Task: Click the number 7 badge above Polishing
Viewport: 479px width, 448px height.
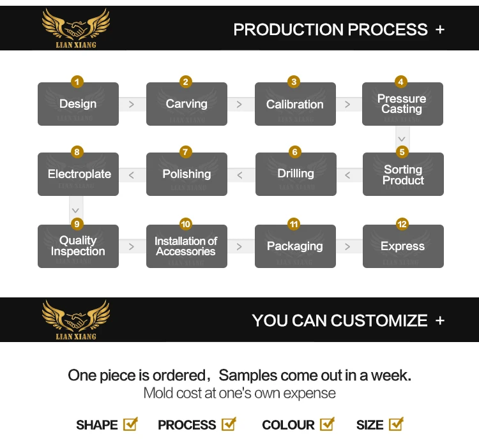Action: click(x=185, y=152)
